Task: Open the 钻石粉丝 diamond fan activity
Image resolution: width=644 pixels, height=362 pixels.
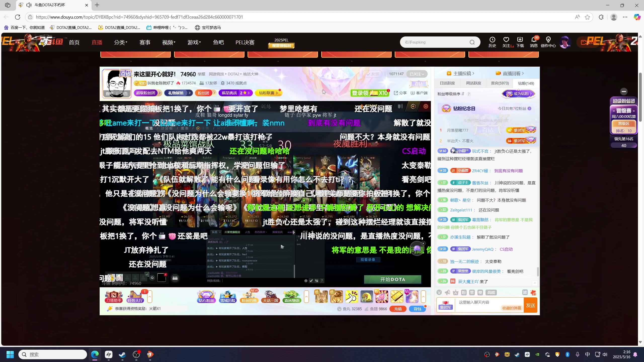Action: 206,297
